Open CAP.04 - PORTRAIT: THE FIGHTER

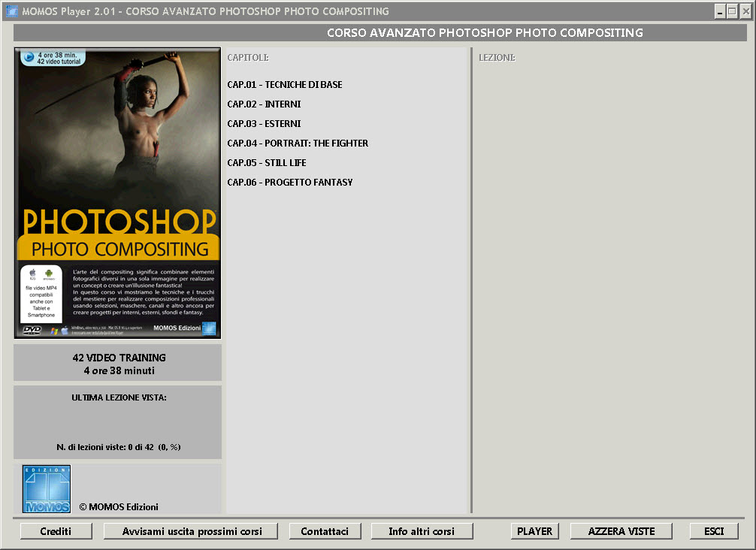(x=298, y=144)
